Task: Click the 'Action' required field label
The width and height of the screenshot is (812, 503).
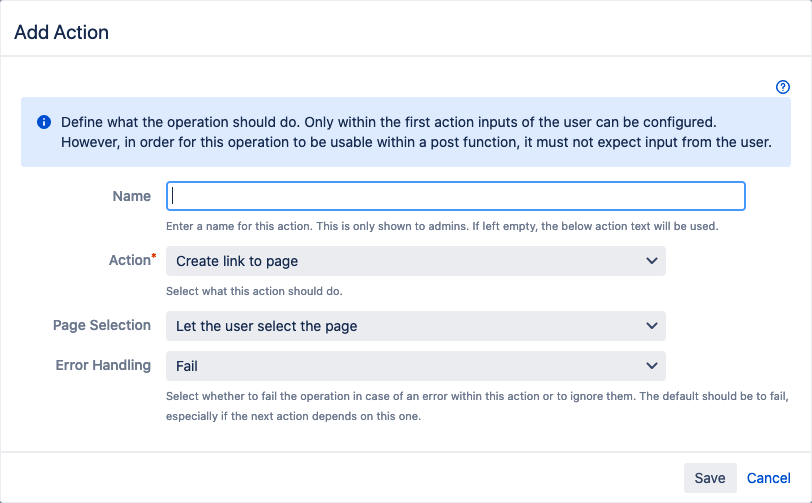Action: tap(129, 260)
